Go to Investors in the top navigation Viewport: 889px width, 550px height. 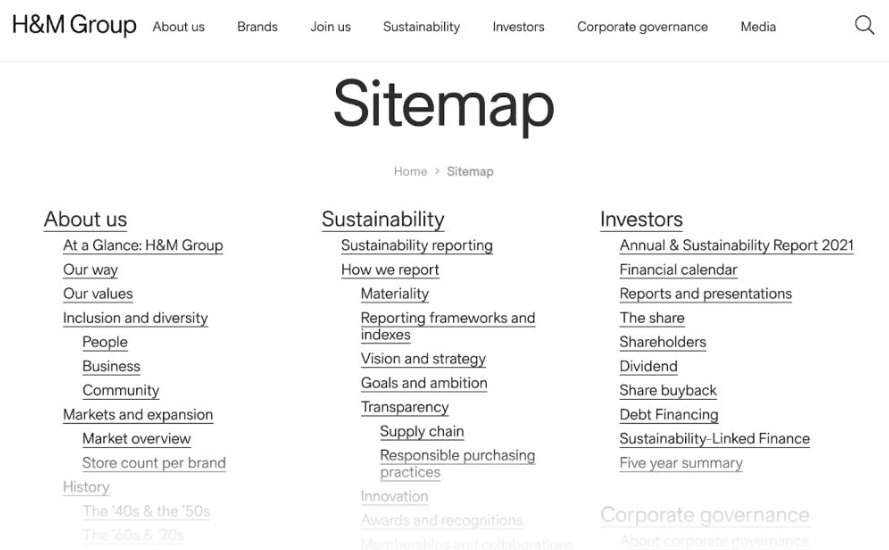click(518, 27)
